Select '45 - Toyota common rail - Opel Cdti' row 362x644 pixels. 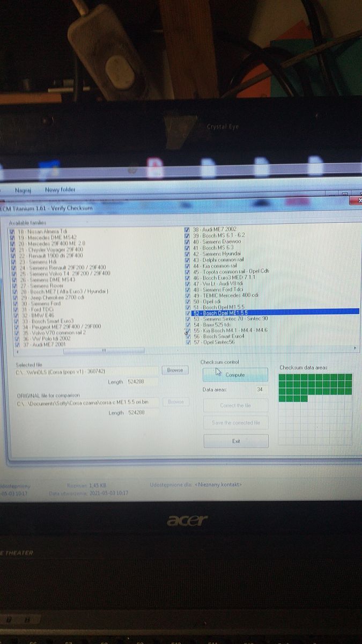click(x=231, y=271)
